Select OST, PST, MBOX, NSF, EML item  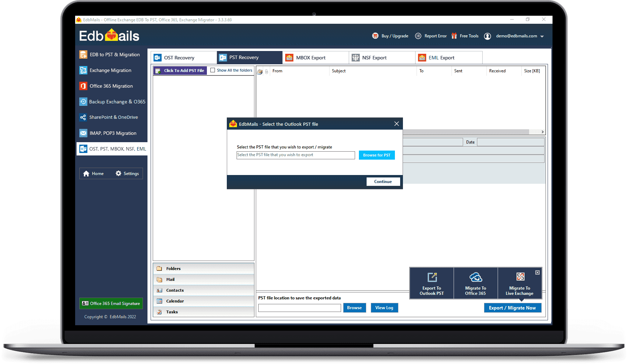pyautogui.click(x=112, y=149)
